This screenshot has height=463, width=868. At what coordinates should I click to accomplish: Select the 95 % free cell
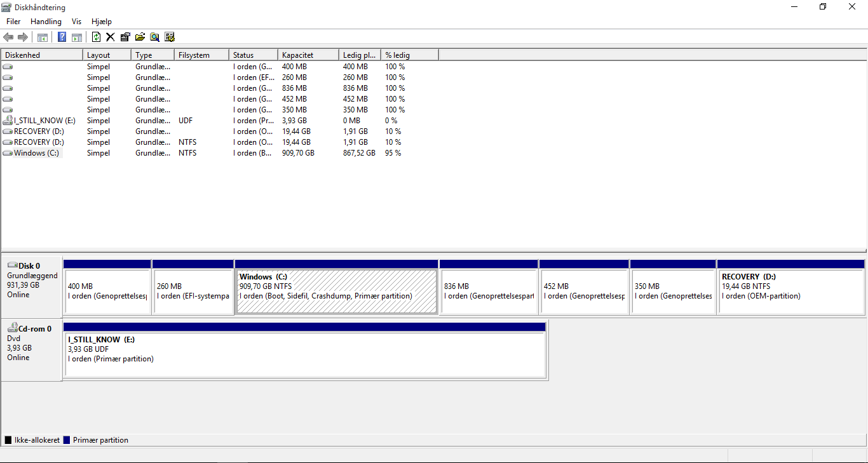[x=393, y=153]
